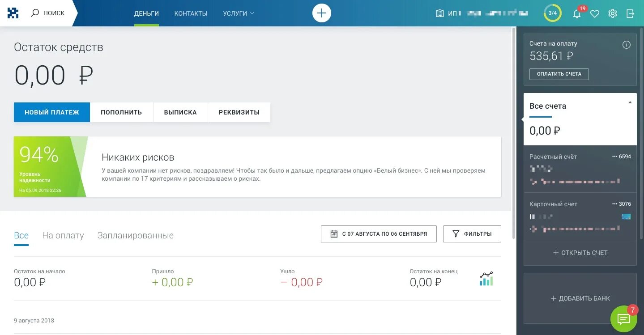This screenshot has height=335, width=644.
Task: Open the Запланированные tab
Action: coord(136,235)
